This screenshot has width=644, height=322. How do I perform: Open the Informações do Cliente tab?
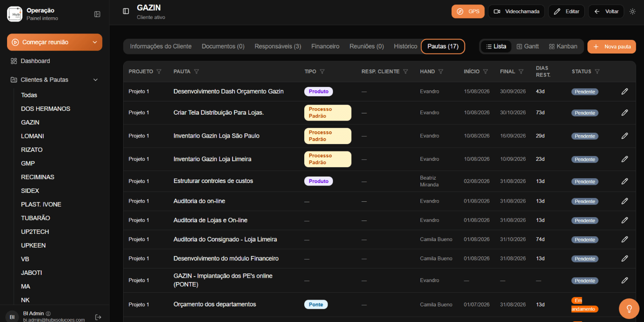pos(161,46)
